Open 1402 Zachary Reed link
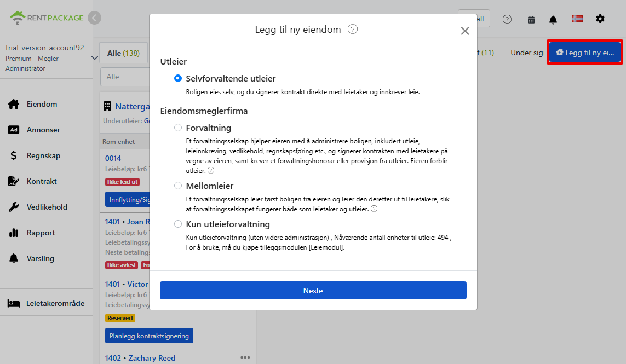The width and height of the screenshot is (626, 364). point(140,358)
